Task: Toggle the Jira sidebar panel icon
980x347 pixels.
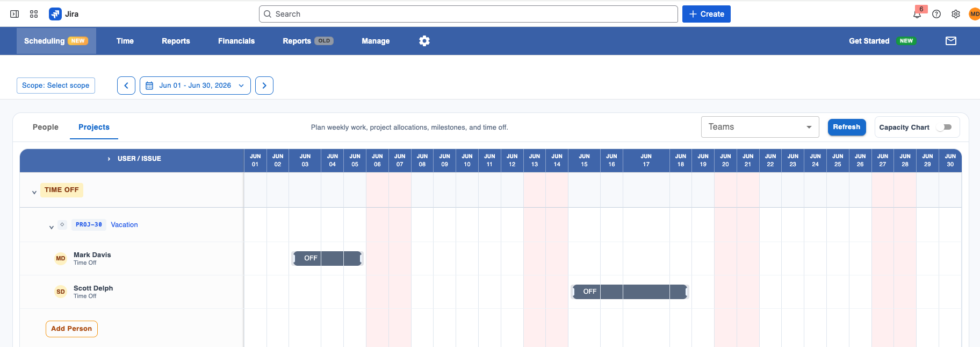Action: click(15, 14)
